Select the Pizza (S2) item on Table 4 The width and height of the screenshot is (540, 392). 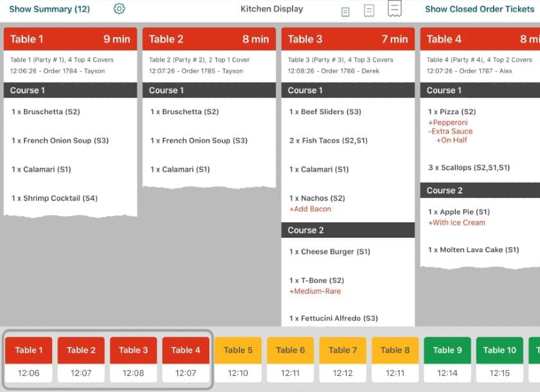(452, 112)
